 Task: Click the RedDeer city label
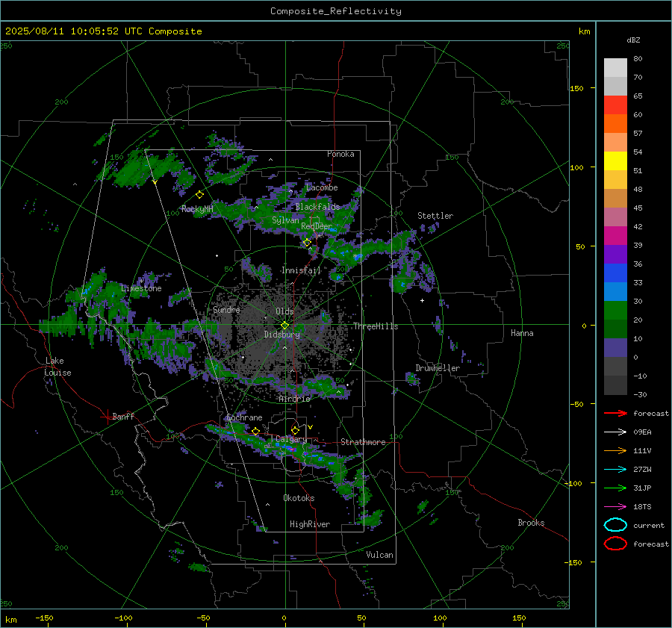(317, 226)
